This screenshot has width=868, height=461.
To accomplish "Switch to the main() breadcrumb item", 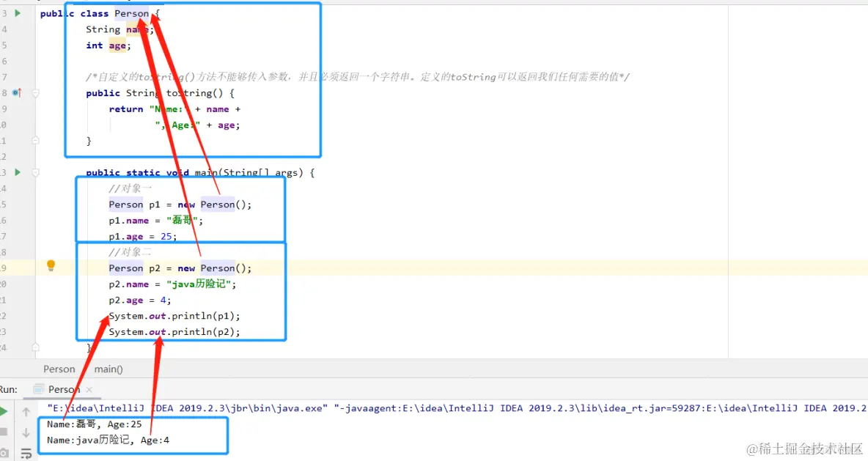I will click(108, 369).
